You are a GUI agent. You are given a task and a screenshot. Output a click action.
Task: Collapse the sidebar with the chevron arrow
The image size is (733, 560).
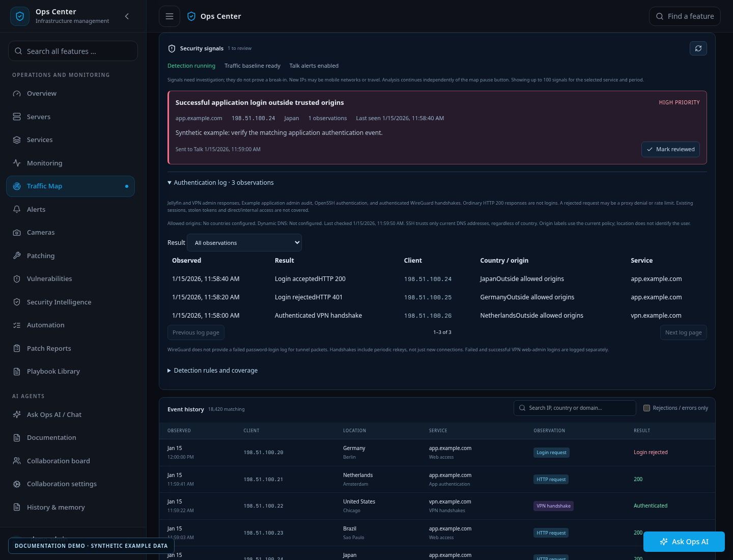(x=127, y=16)
